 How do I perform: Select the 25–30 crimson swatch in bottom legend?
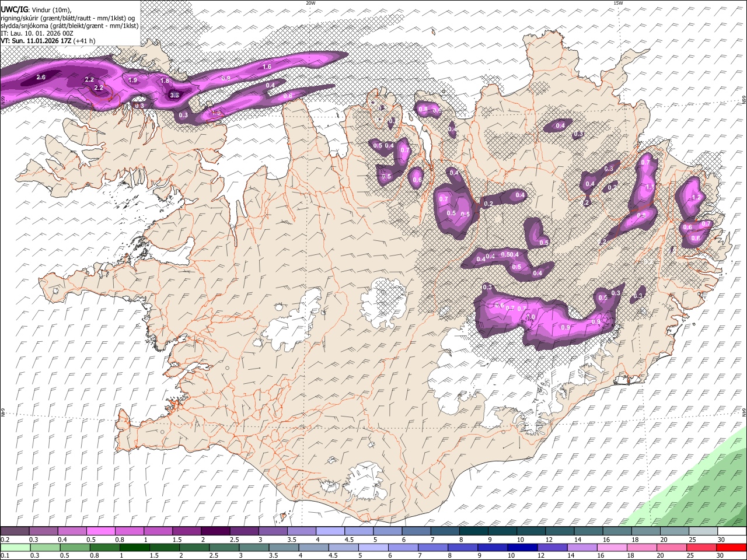coord(700,547)
